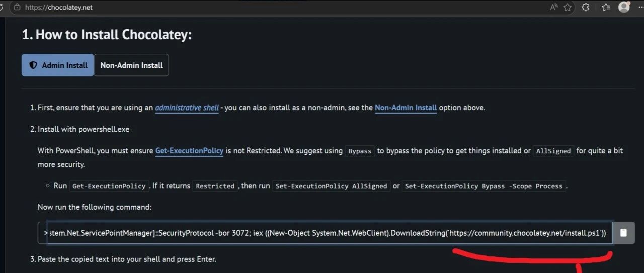Open browser Extensions puzzle icon
Viewport: 644px width, 273px height.
586,8
